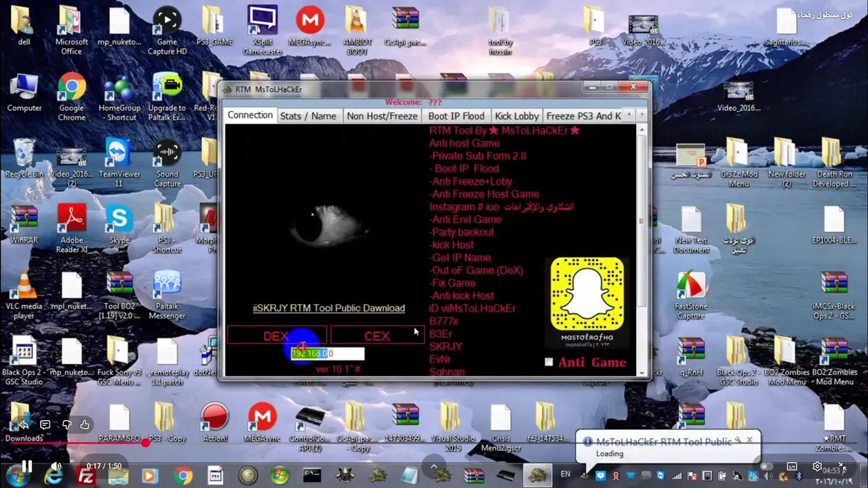The height and width of the screenshot is (488, 868).
Task: Open the Black Ops 2 GSC Studio shortcut
Action: 24,361
